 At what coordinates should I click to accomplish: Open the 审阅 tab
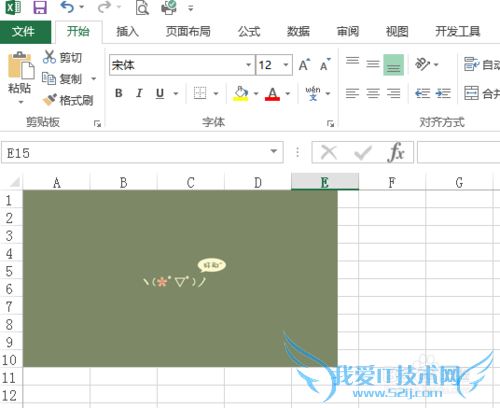pos(348,32)
